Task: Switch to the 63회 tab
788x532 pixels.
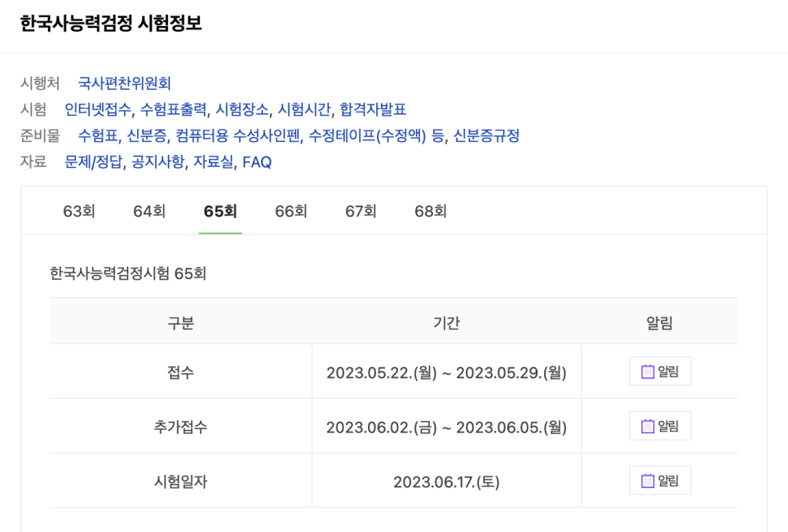Action: 79,211
